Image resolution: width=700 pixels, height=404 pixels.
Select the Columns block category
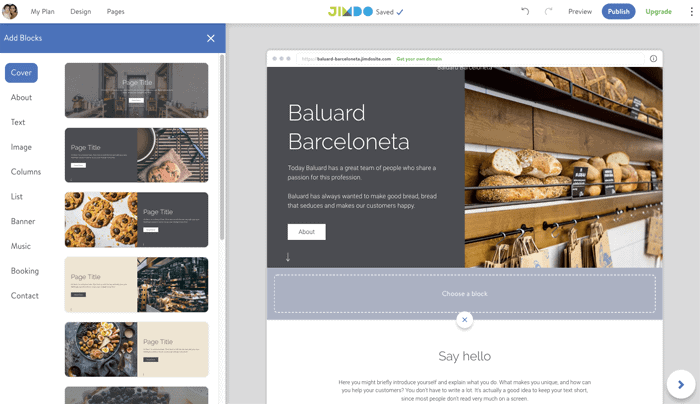click(26, 172)
